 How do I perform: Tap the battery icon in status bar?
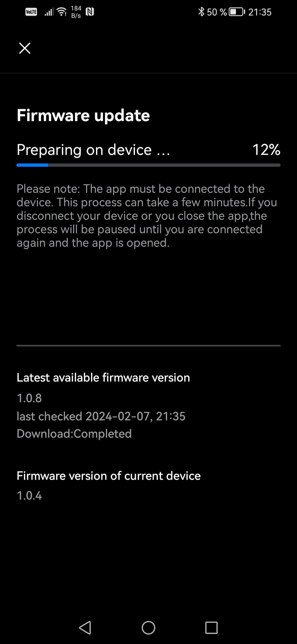237,12
